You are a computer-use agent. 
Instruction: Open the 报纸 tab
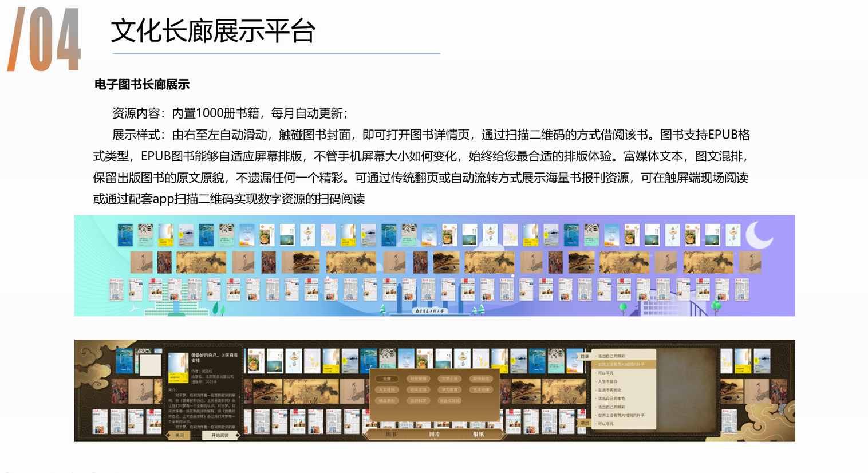click(x=478, y=434)
